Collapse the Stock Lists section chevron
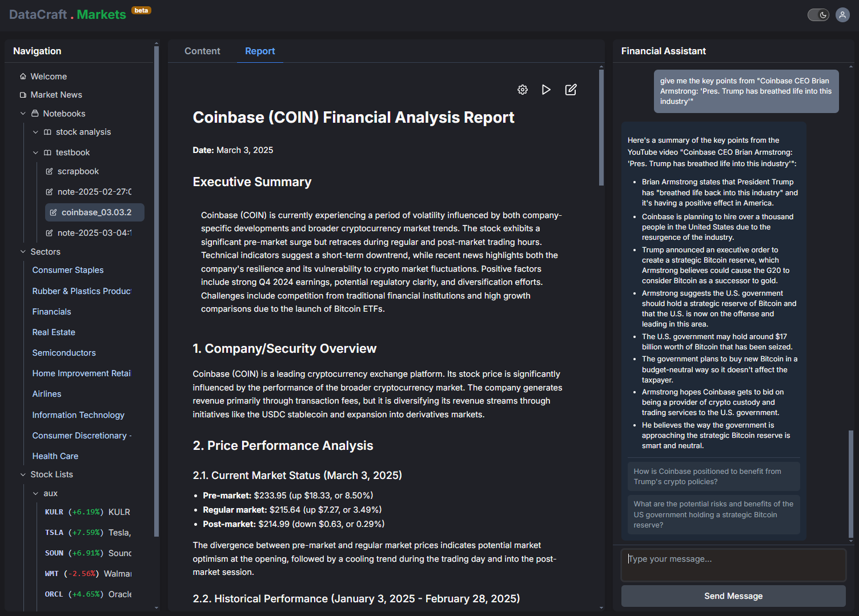This screenshot has width=859, height=616. pyautogui.click(x=23, y=474)
